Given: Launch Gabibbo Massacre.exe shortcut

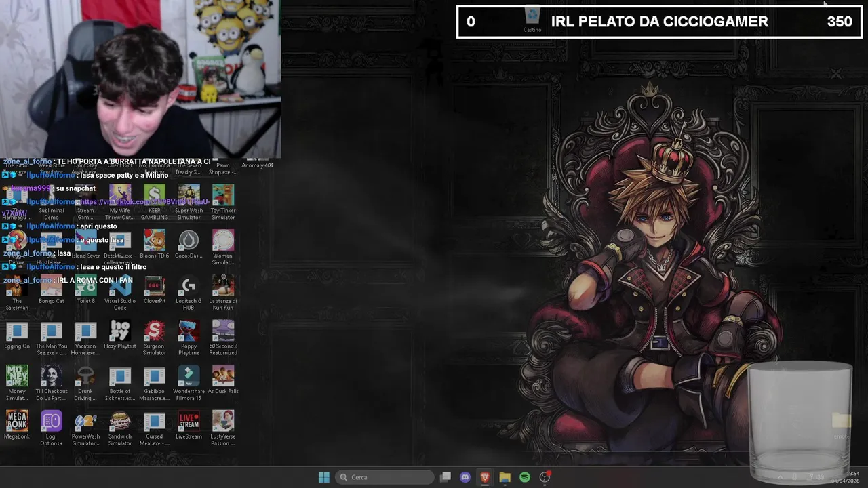Looking at the screenshot, I should click(154, 383).
